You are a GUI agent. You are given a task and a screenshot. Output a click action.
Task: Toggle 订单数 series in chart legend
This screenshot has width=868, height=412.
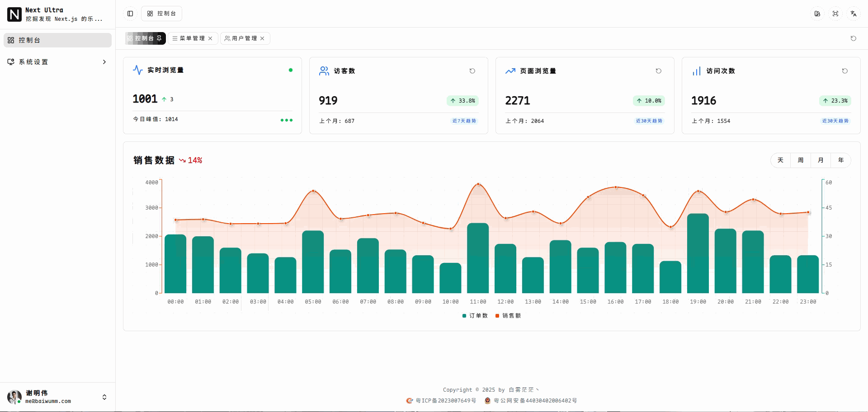(x=475, y=316)
